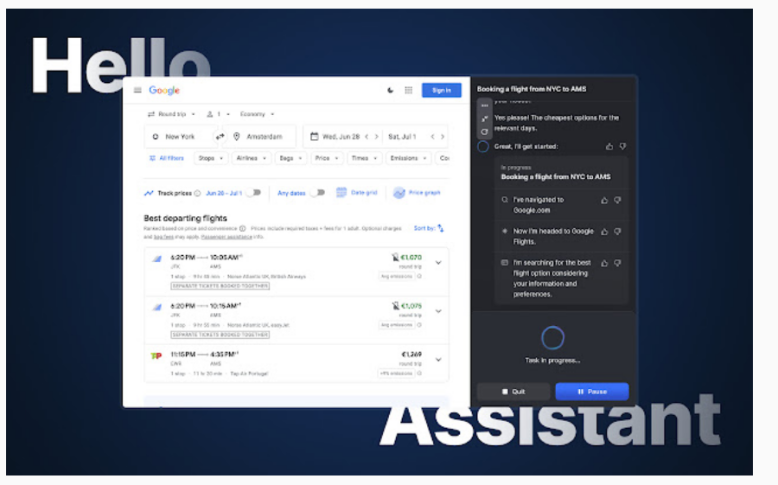
Task: Swap origin and destination
Action: pyautogui.click(x=220, y=137)
